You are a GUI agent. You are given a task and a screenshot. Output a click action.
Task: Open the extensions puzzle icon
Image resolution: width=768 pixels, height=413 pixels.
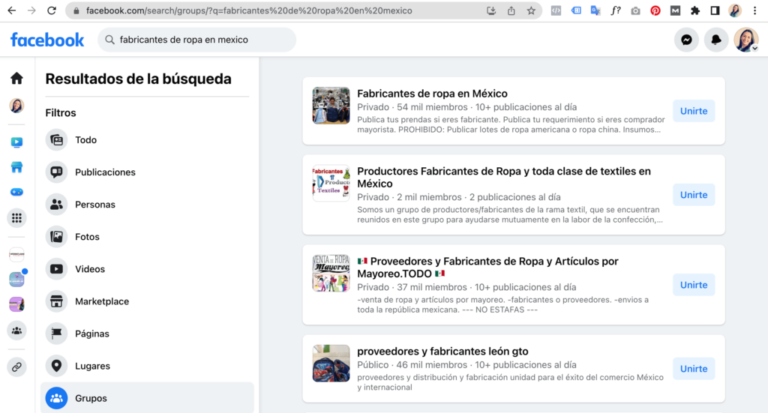pyautogui.click(x=695, y=10)
